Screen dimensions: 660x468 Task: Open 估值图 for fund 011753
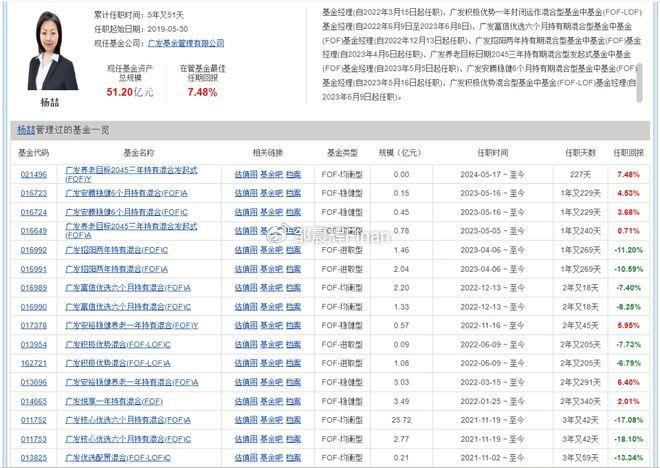coord(246,439)
